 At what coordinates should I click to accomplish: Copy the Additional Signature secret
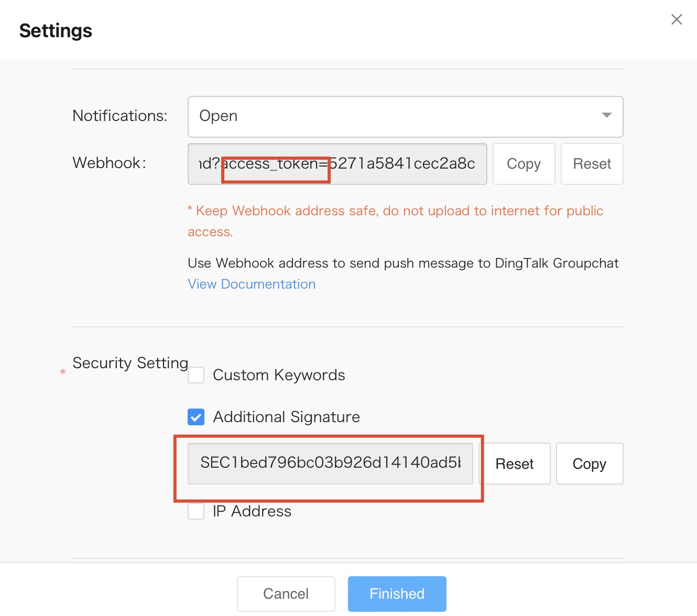coord(589,464)
